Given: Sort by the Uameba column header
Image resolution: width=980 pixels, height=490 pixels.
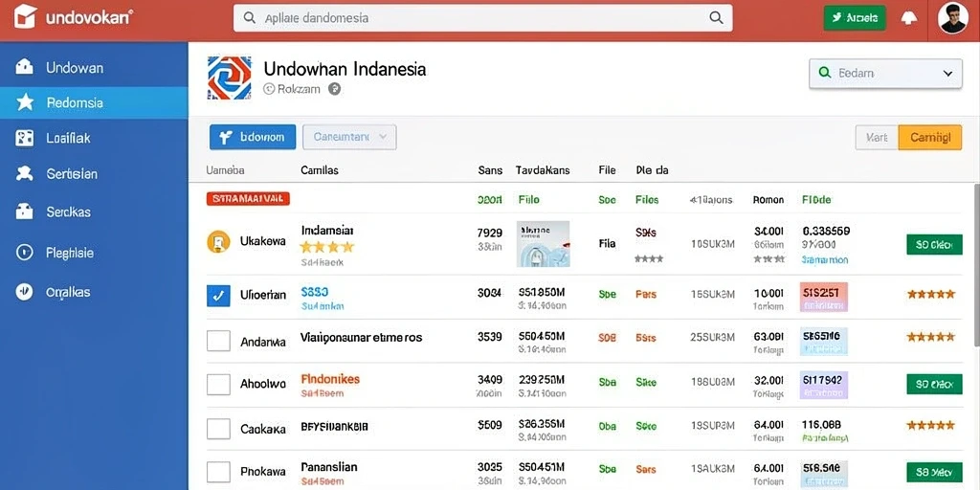Looking at the screenshot, I should (x=225, y=170).
